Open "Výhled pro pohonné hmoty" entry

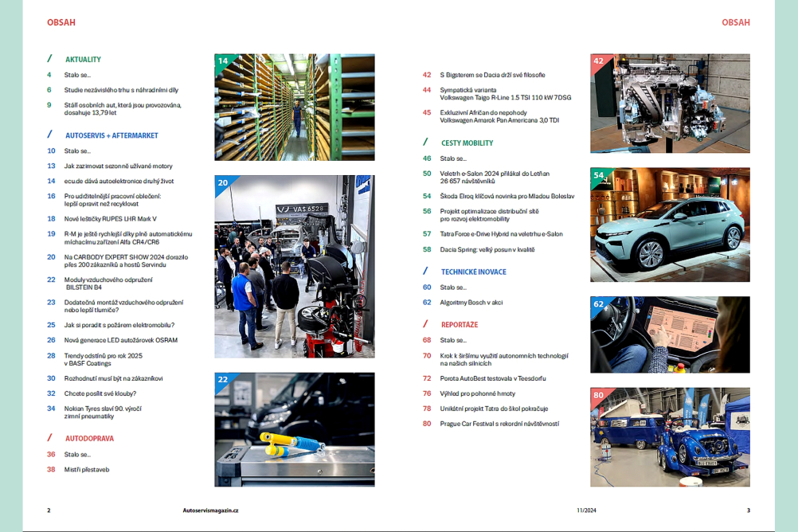(478, 393)
